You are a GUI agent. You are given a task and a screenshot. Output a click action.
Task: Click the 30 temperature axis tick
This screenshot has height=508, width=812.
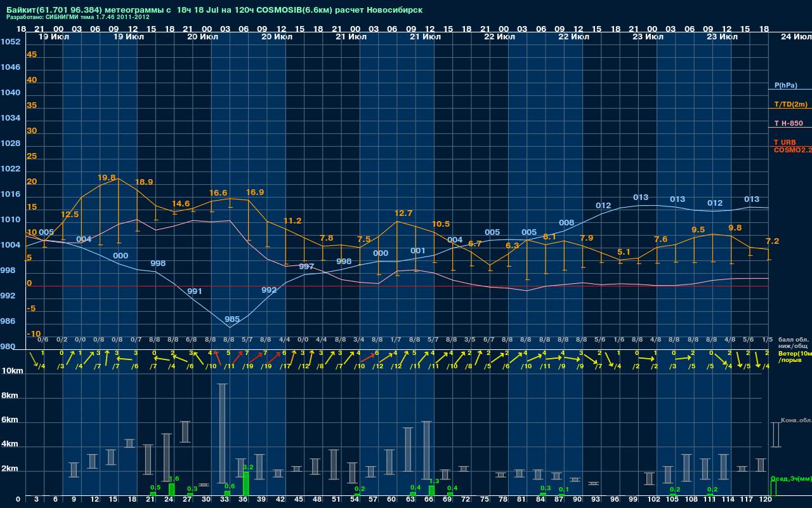click(x=32, y=130)
